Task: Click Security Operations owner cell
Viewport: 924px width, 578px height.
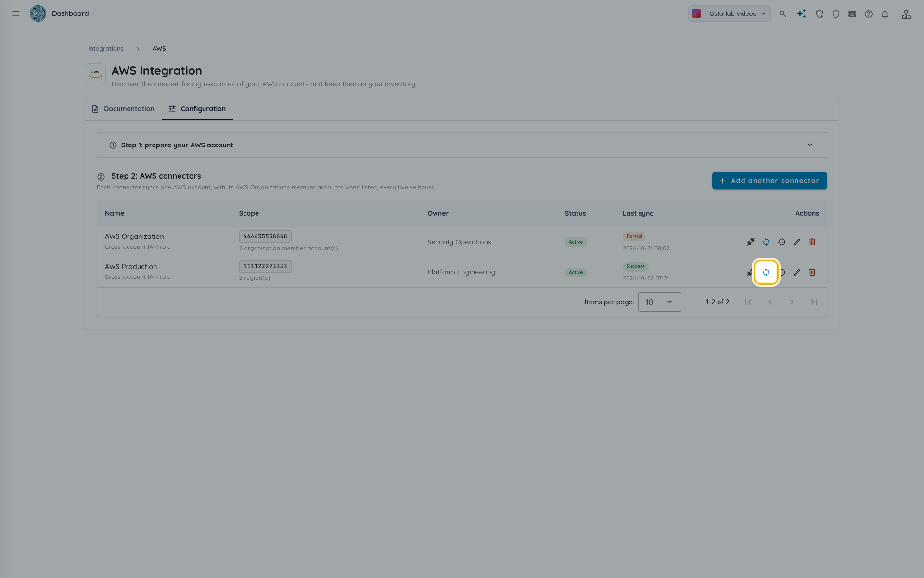Action: [459, 242]
